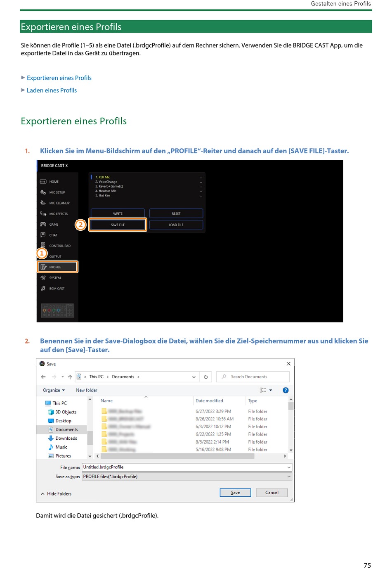The width and height of the screenshot is (392, 569).
Task: Change view layout icon
Action: click(263, 390)
